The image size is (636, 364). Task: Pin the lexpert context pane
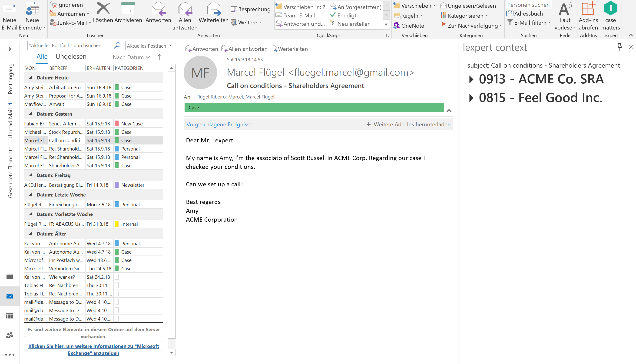[x=619, y=47]
